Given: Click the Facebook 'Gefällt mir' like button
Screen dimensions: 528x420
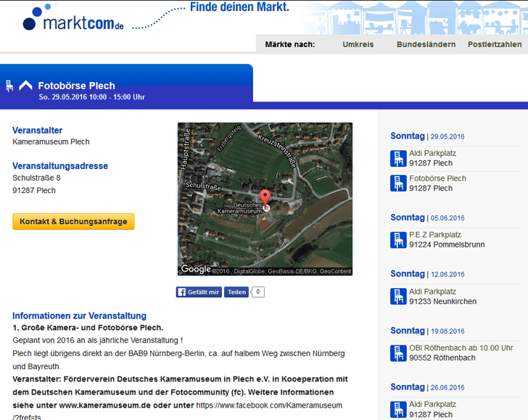Looking at the screenshot, I should point(199,292).
